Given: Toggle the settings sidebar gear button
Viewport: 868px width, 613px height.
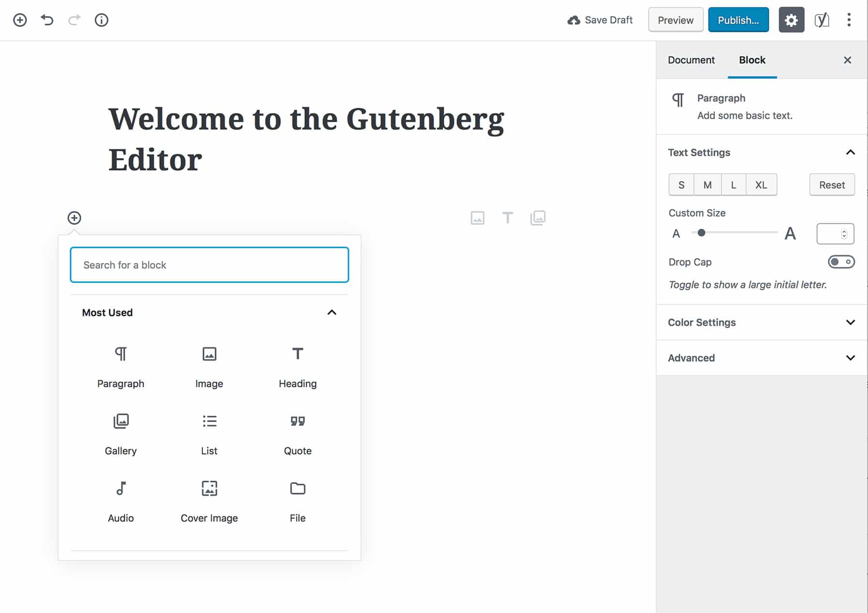Looking at the screenshot, I should click(x=791, y=20).
